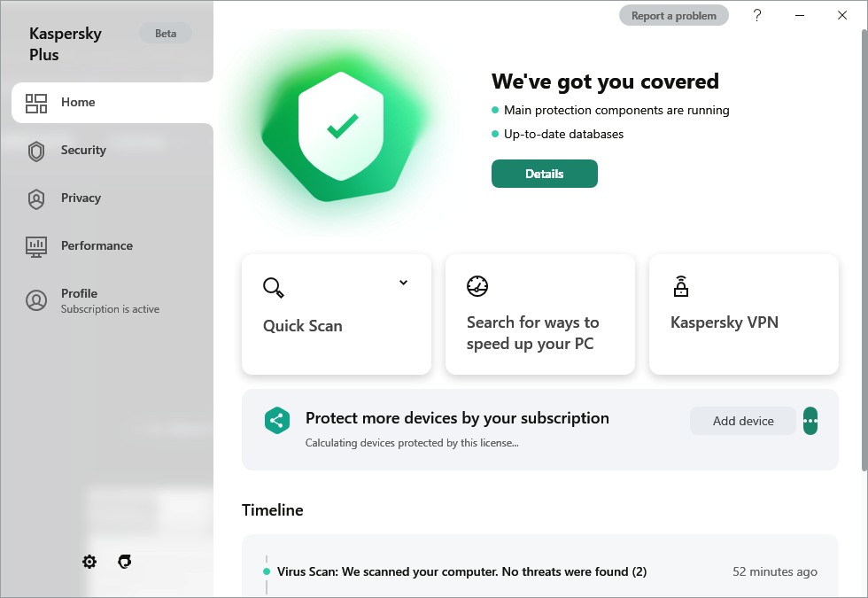Click the Report a problem button
The width and height of the screenshot is (868, 598).
coord(674,15)
